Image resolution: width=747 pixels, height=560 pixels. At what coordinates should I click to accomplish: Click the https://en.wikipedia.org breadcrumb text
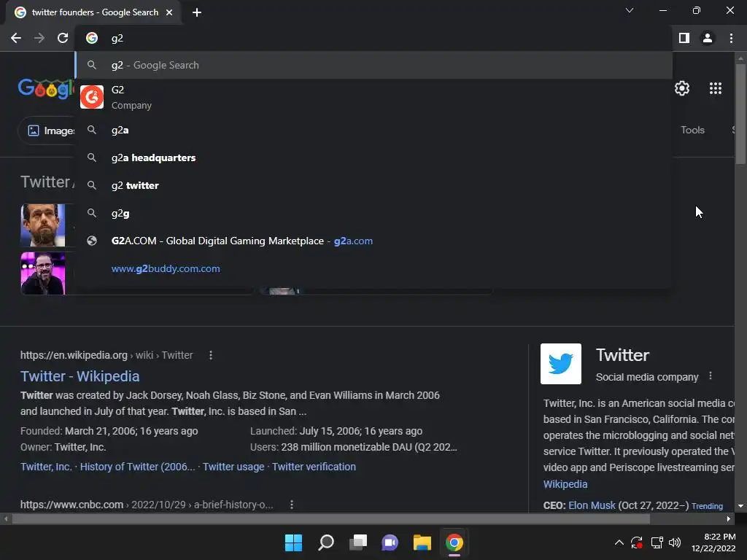[x=74, y=355]
